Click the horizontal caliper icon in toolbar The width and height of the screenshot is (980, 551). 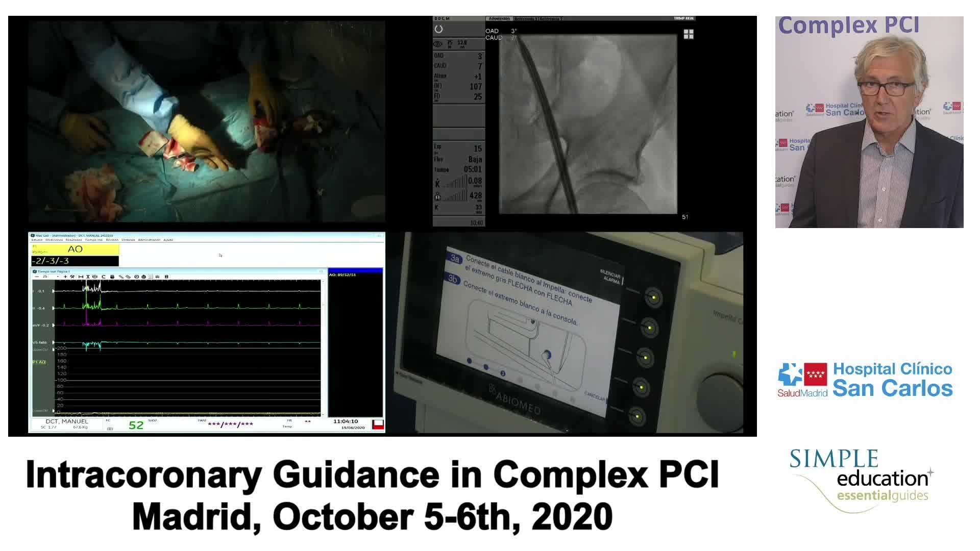81,277
